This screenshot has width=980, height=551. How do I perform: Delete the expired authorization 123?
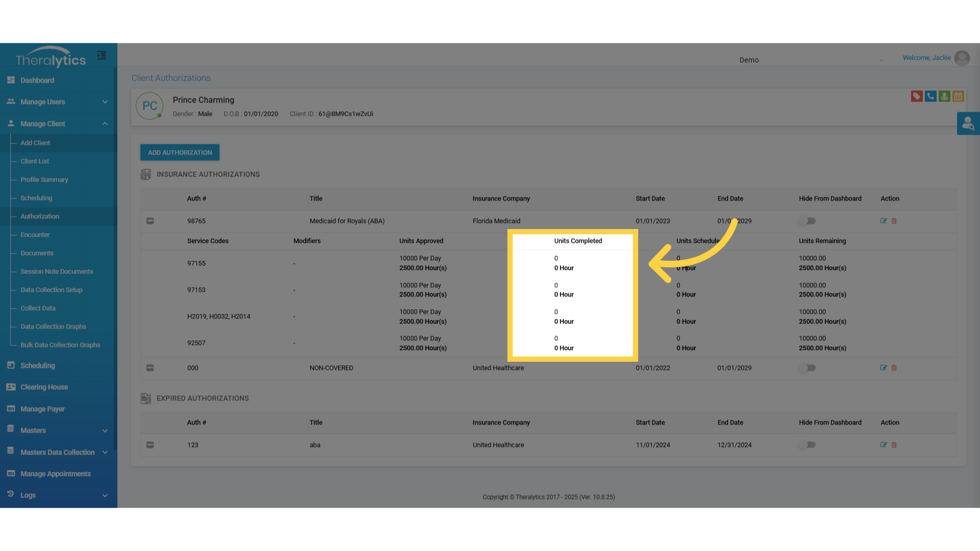click(x=894, y=445)
